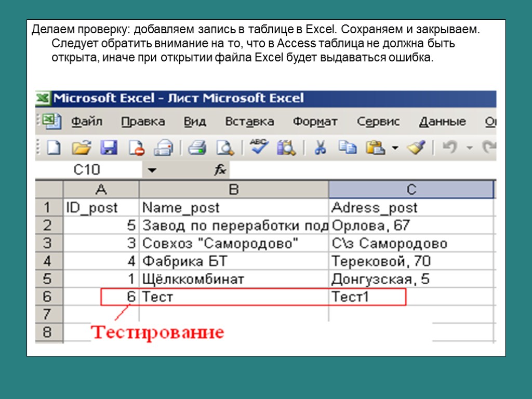Run the ABC spelling check icon
Screen dimensions: 532x399
pos(259,146)
